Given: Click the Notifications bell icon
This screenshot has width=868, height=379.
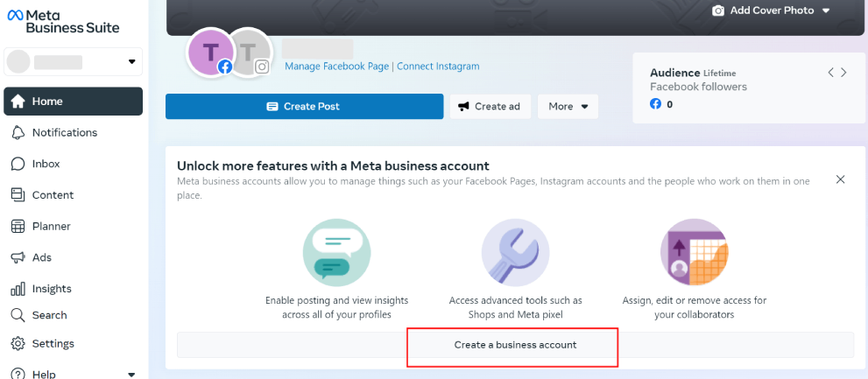Looking at the screenshot, I should (18, 133).
